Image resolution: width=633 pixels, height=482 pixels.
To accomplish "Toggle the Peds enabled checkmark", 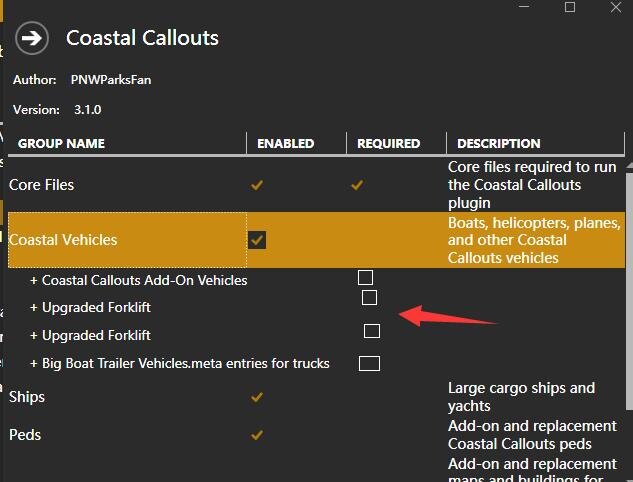I will (x=257, y=435).
